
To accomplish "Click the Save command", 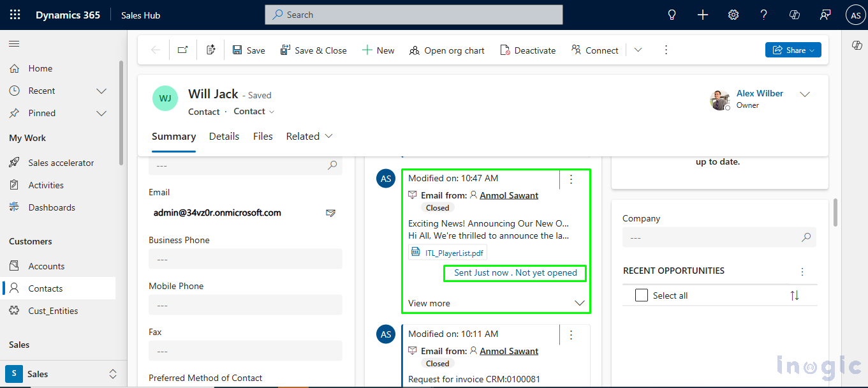I will pos(249,50).
